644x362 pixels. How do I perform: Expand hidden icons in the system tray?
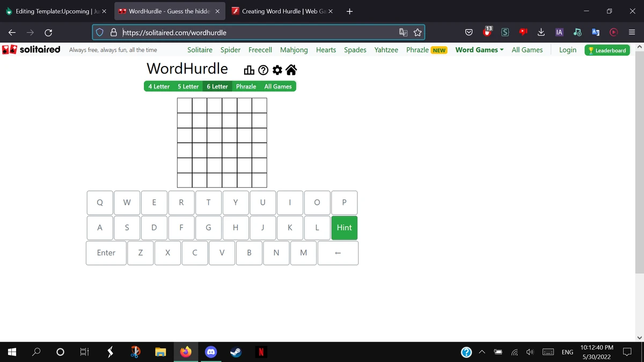482,352
